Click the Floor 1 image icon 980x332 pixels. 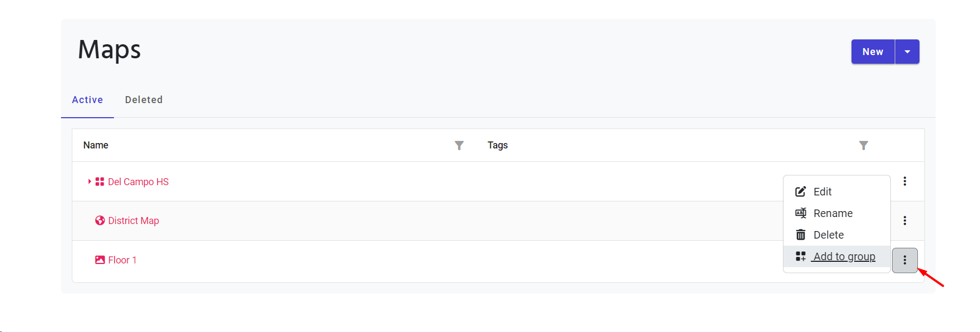(x=100, y=260)
